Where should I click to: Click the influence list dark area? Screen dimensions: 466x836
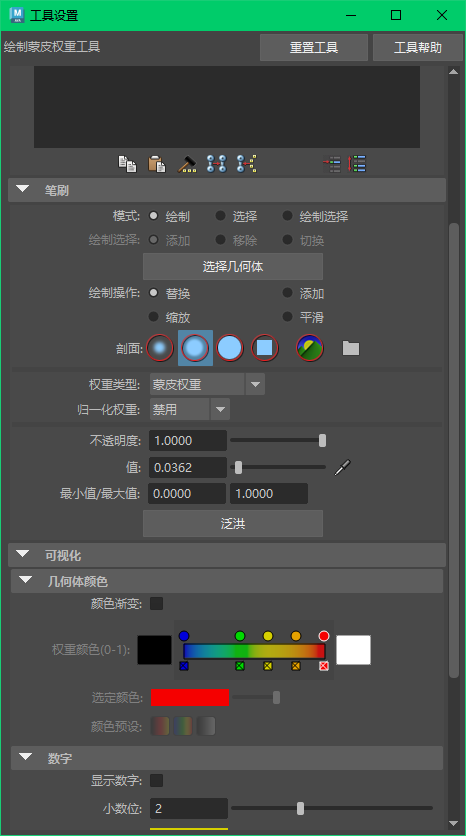tap(227, 107)
